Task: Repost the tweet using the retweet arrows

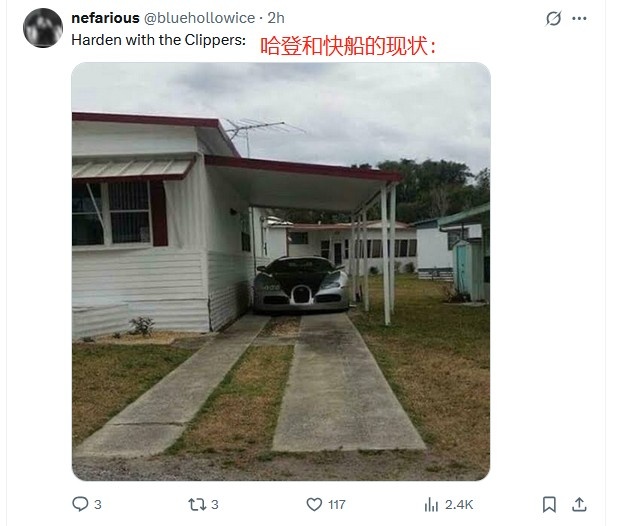Action: [x=197, y=505]
